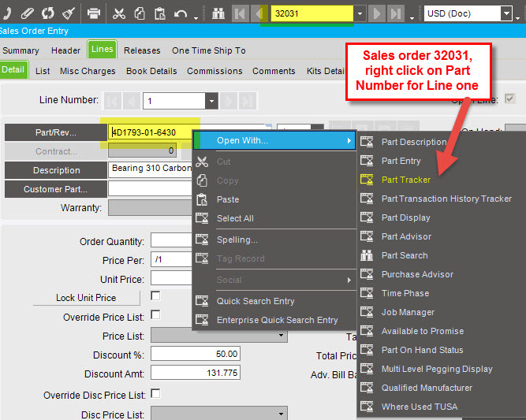Click the attachment paperclip icon in toolbar

click(27, 13)
